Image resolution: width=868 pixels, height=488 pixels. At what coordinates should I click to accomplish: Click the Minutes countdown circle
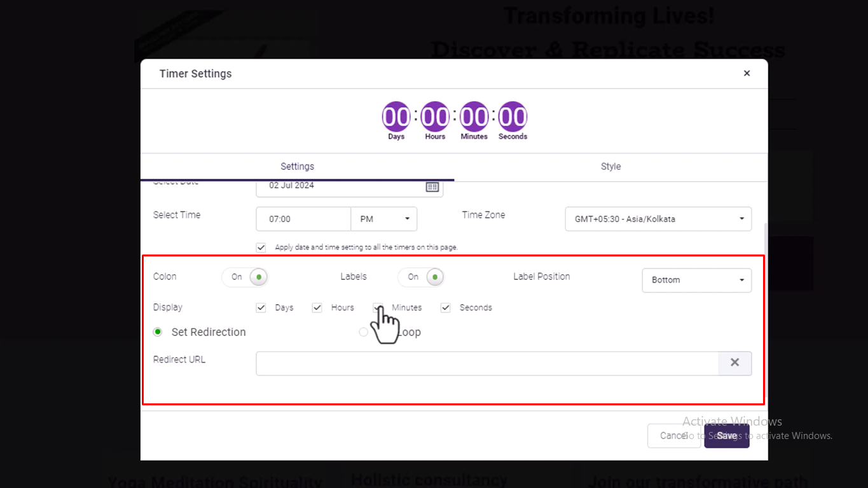click(x=474, y=117)
